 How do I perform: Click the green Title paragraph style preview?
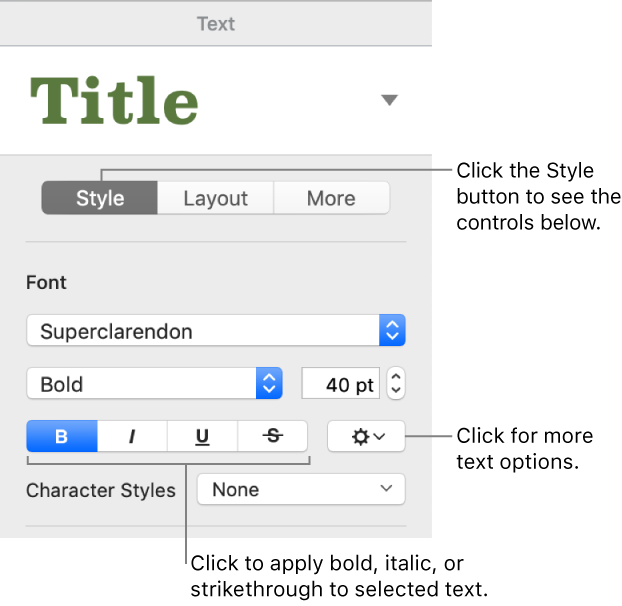coord(115,100)
